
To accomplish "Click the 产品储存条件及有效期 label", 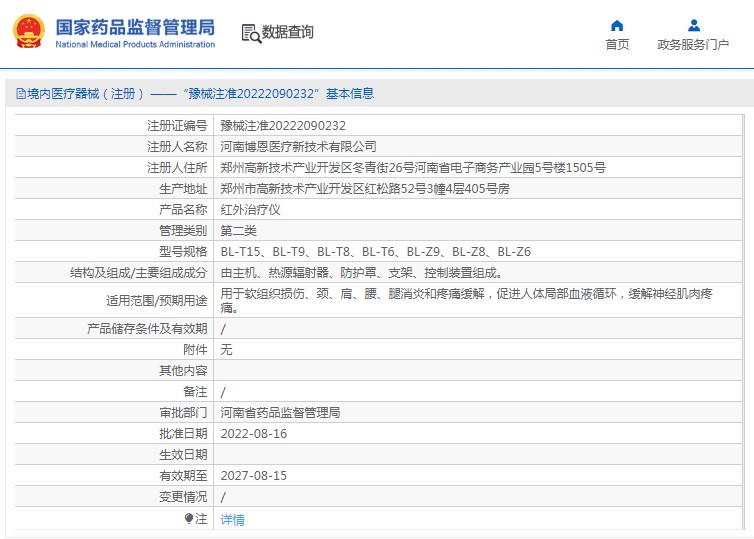I will click(x=147, y=328).
